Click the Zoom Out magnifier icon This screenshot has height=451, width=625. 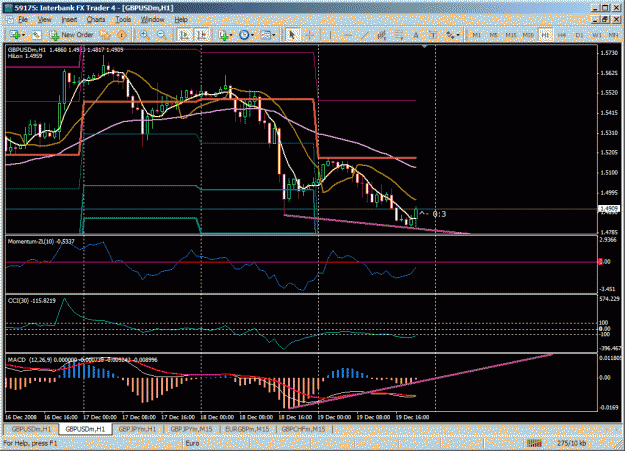tap(161, 35)
